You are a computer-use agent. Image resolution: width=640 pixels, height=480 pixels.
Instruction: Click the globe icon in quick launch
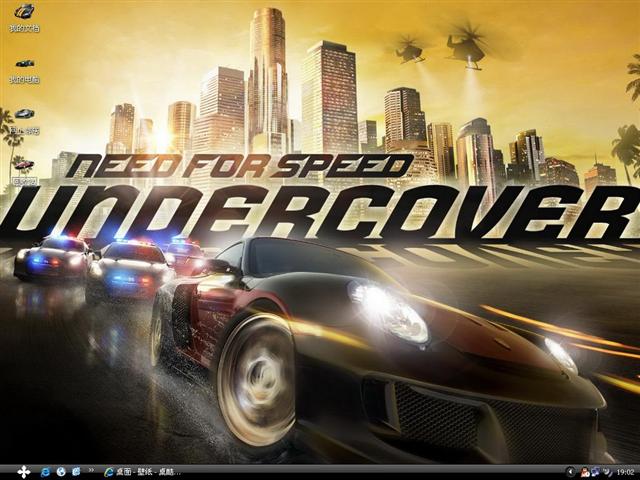tap(61, 472)
